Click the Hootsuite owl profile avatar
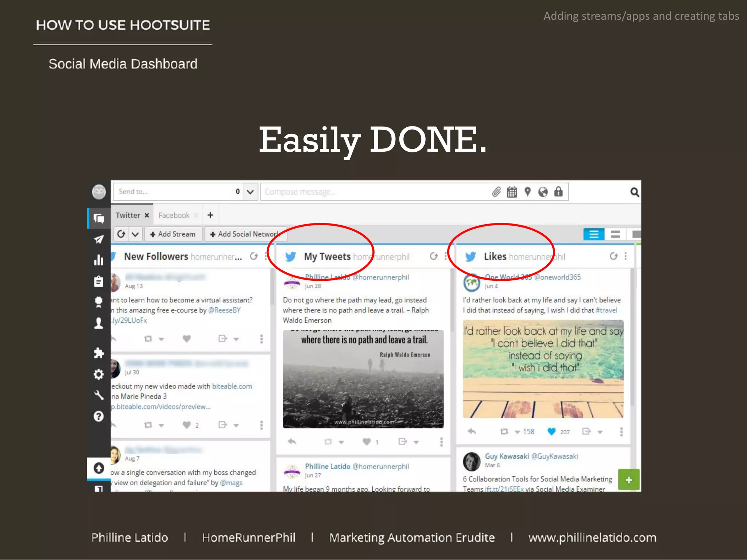This screenshot has height=560, width=747. point(99,192)
